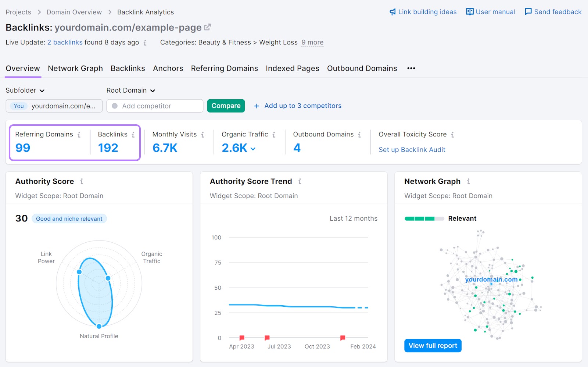Click the chat bubble Send feedback icon

coord(528,12)
